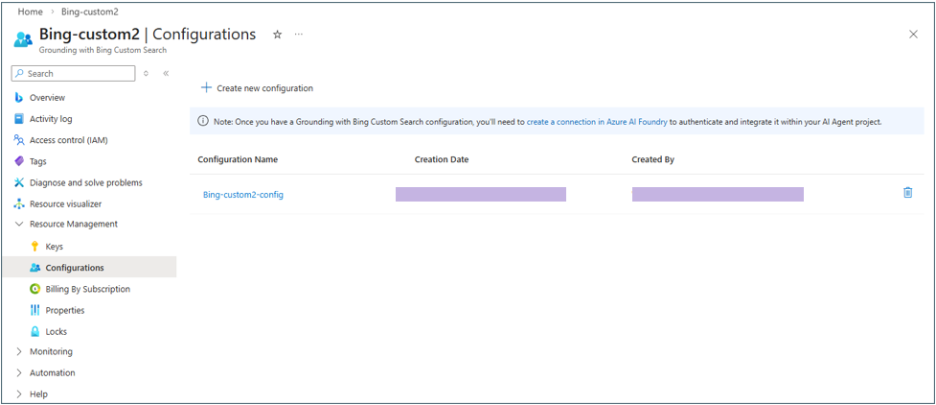
Task: Click the Activity log icon
Action: 19,119
